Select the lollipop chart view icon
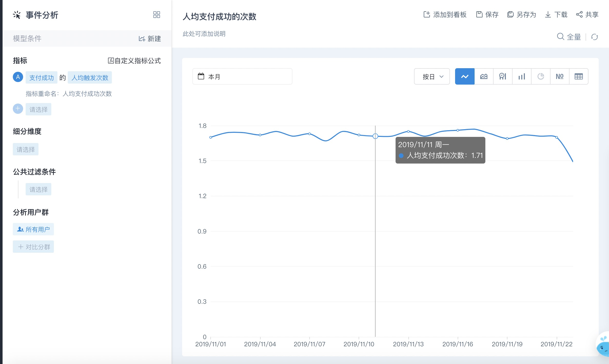The height and width of the screenshot is (364, 609). coord(503,76)
